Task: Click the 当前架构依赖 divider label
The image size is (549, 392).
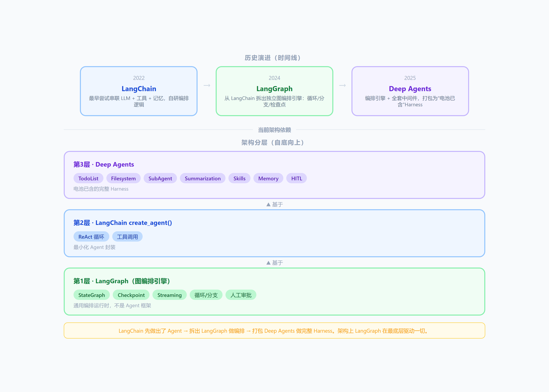Action: (274, 130)
